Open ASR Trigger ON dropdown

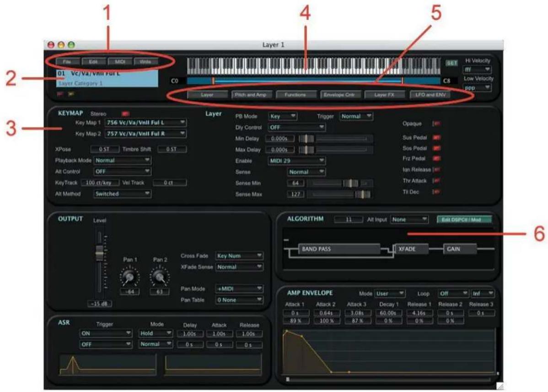106,333
